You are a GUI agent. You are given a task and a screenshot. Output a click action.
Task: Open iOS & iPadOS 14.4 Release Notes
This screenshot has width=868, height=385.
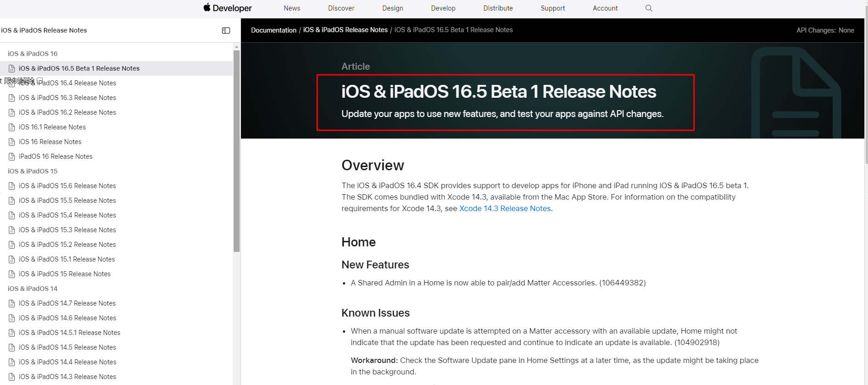click(x=67, y=362)
